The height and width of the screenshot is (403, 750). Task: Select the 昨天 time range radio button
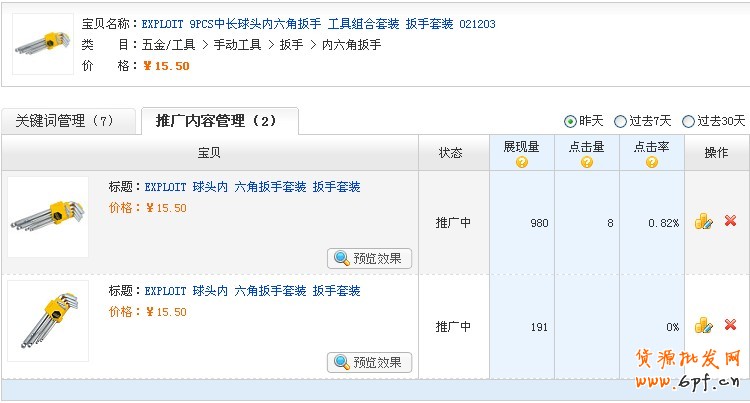570,121
